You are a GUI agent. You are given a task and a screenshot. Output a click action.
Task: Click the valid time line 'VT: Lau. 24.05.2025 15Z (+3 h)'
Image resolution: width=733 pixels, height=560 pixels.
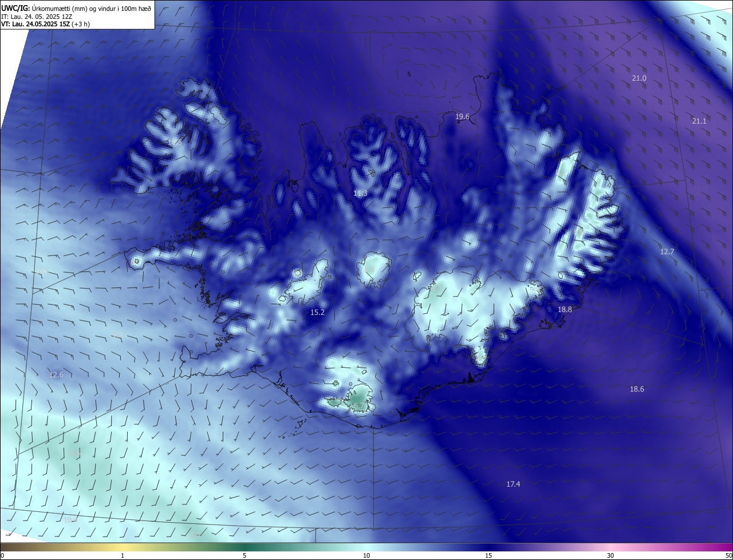tap(46, 24)
